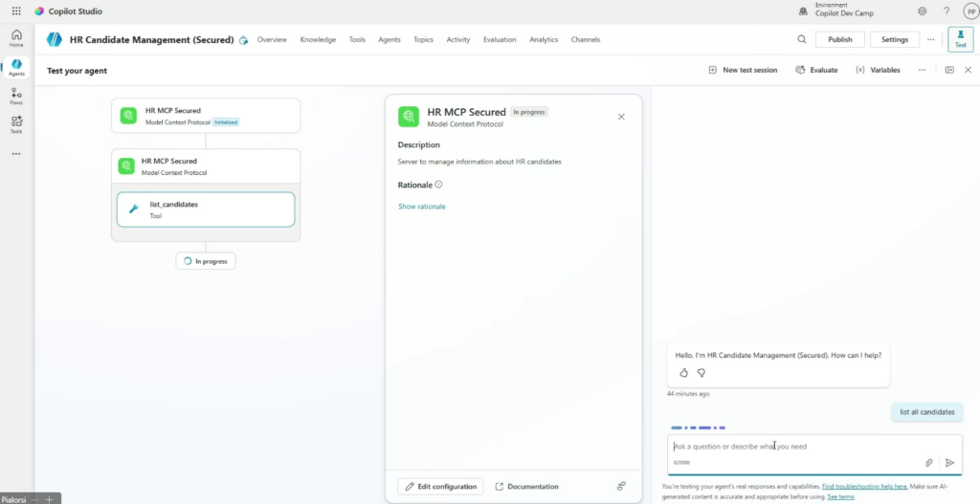Open the help question mark icon

947,11
